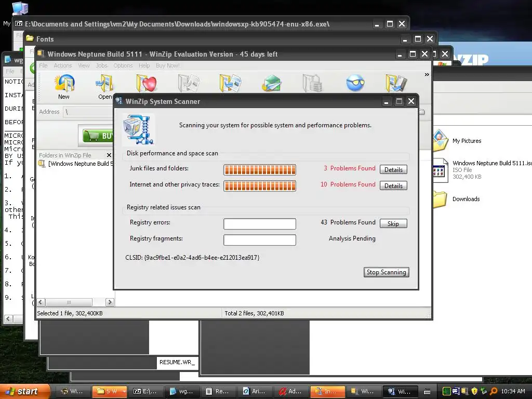Click the on-screen keyboard icon in taskbar
Image resolution: width=532 pixels, height=399 pixels.
428,392
